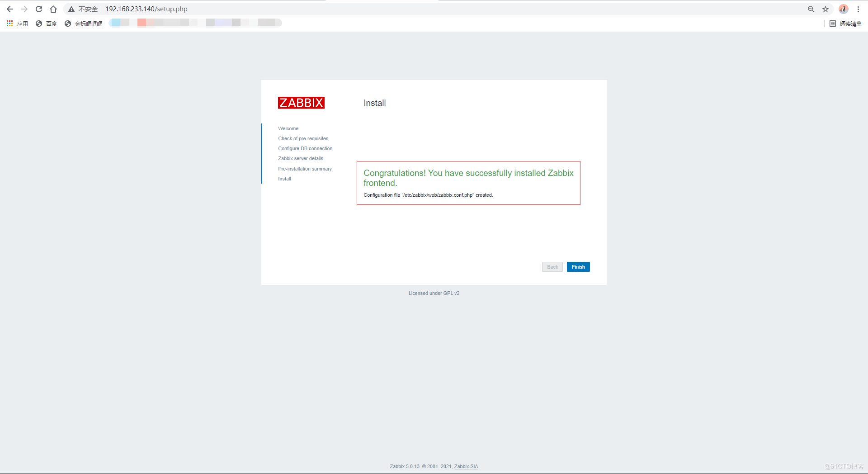Open the Chrome three-dot menu
The height and width of the screenshot is (474, 868).
click(858, 9)
